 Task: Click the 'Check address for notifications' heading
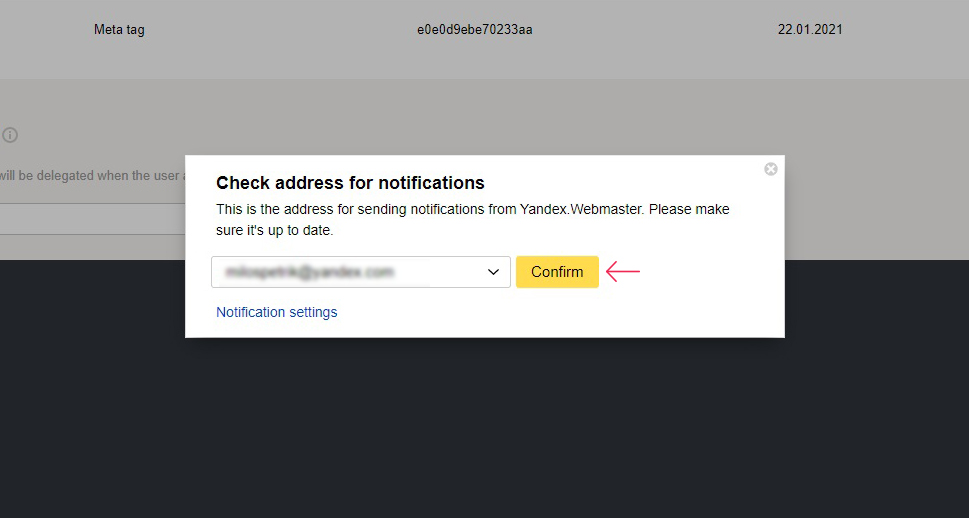point(350,183)
